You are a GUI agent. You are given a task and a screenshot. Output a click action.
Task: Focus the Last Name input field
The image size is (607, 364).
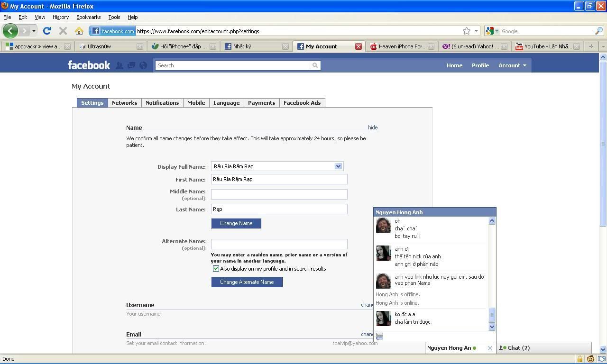click(x=279, y=209)
